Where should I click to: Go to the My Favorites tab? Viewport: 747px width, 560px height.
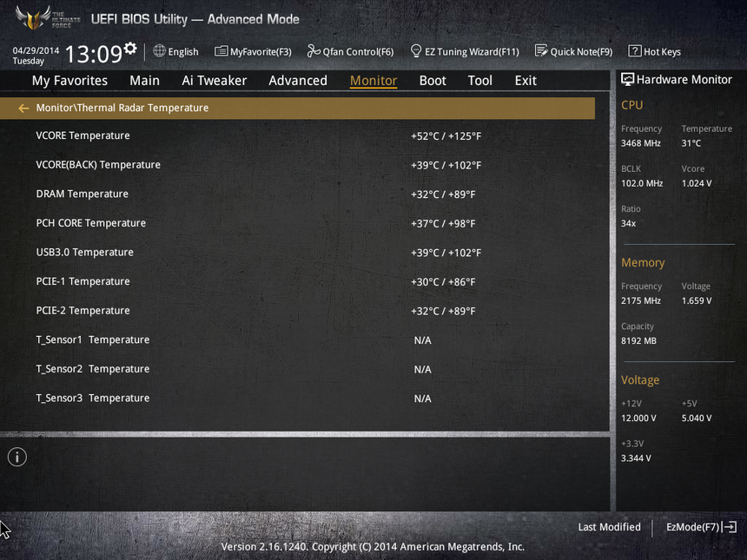69,81
